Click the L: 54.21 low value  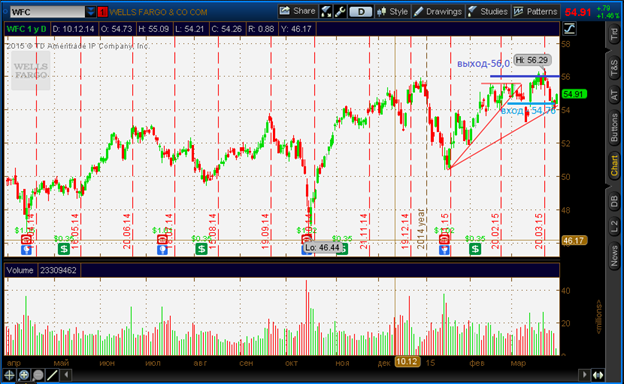click(x=190, y=29)
